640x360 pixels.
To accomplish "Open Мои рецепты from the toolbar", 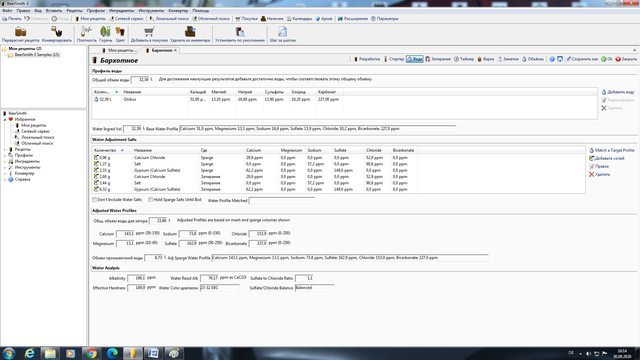I will 90,19.
